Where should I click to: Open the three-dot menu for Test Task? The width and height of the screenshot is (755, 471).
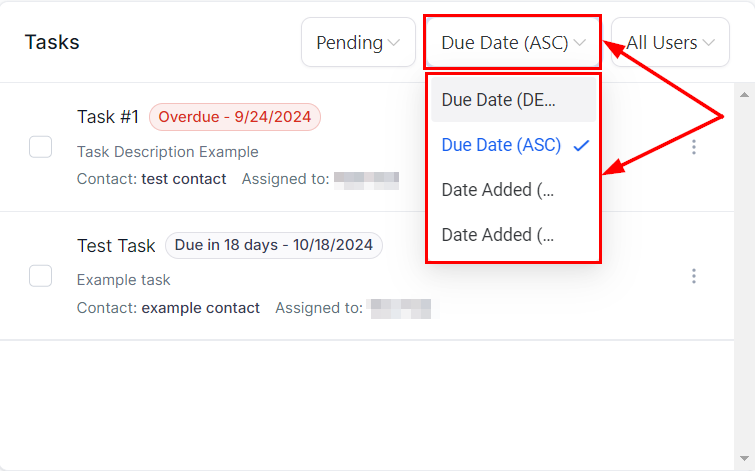[x=694, y=276]
